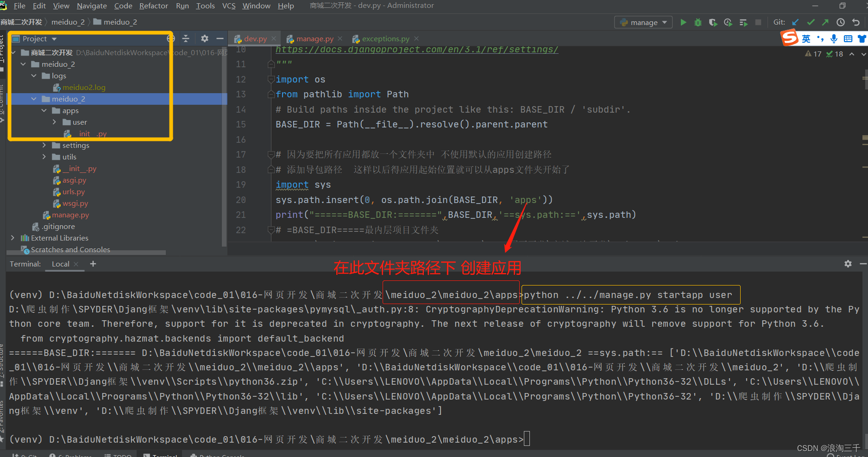
Task: Fold the import os code block
Action: pos(271,79)
